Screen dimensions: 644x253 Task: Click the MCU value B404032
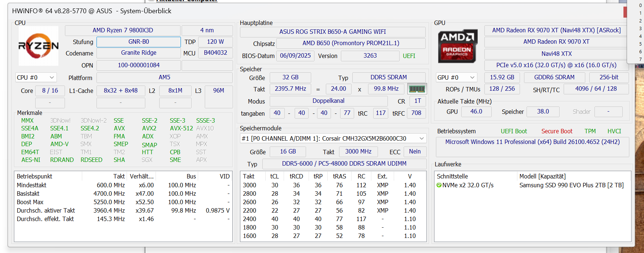(215, 53)
